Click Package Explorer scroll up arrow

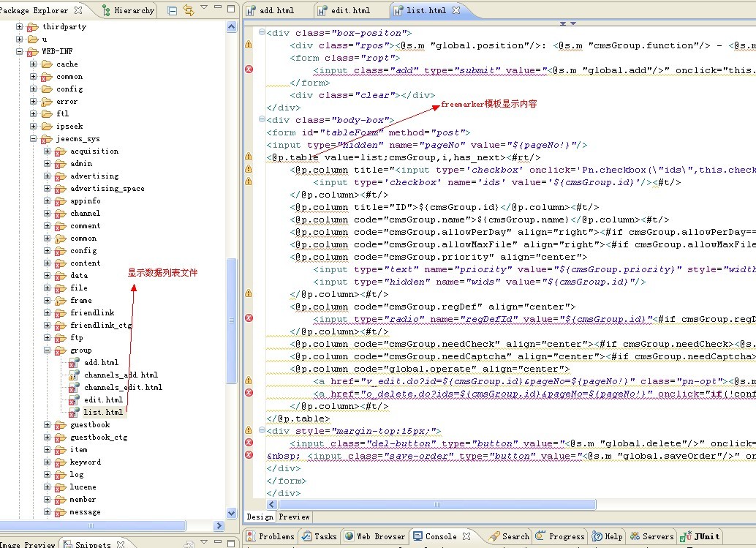coord(232,27)
